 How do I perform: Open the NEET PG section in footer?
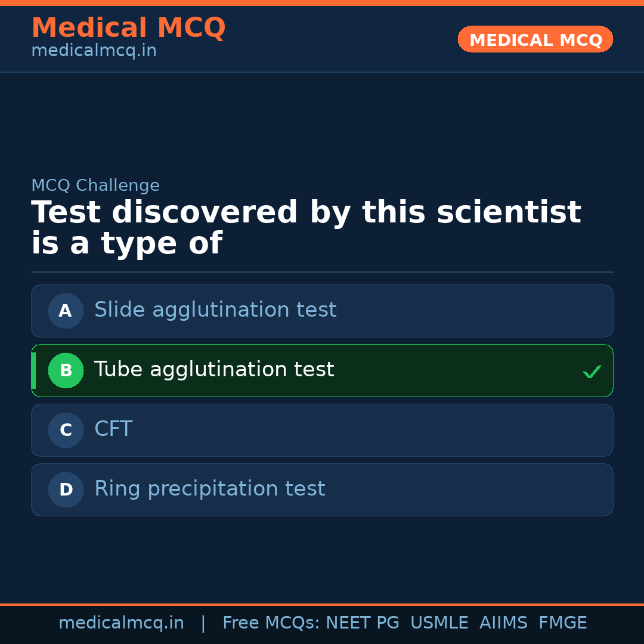362,623
